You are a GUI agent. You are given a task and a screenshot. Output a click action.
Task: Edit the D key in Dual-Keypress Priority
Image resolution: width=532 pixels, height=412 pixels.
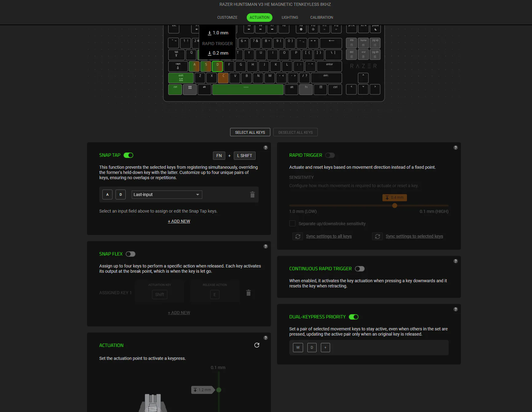click(312, 348)
